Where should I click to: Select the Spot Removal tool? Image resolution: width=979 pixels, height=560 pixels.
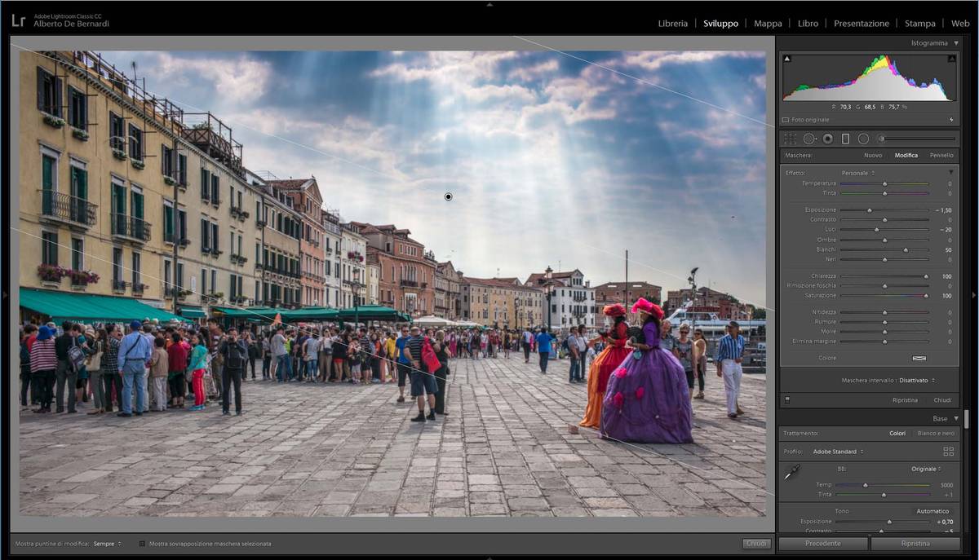pos(809,139)
